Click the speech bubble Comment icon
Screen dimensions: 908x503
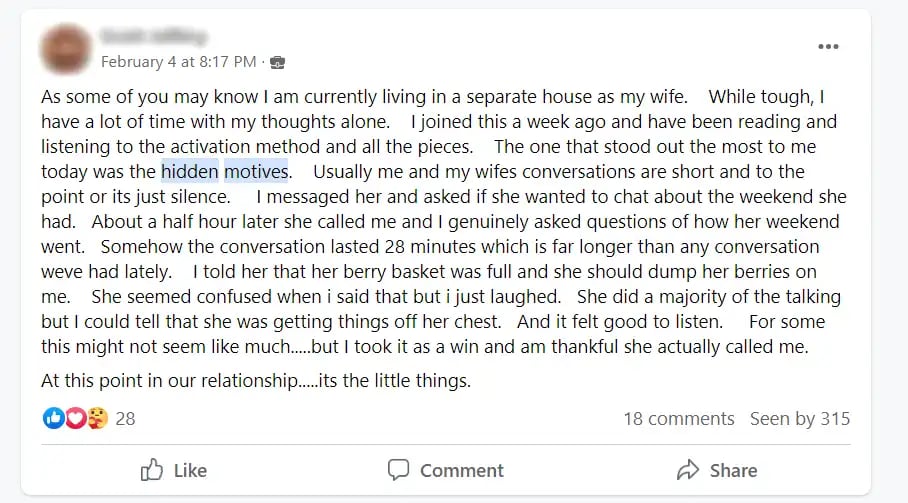tap(398, 470)
